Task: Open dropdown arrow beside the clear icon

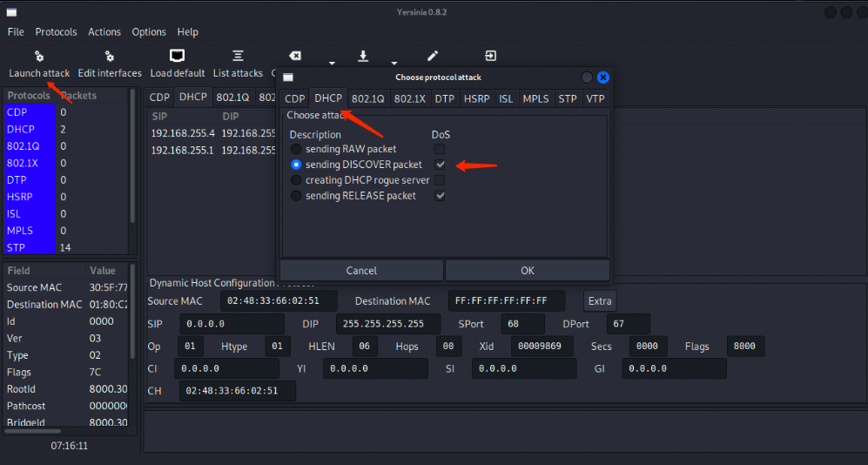Action: pyautogui.click(x=332, y=63)
